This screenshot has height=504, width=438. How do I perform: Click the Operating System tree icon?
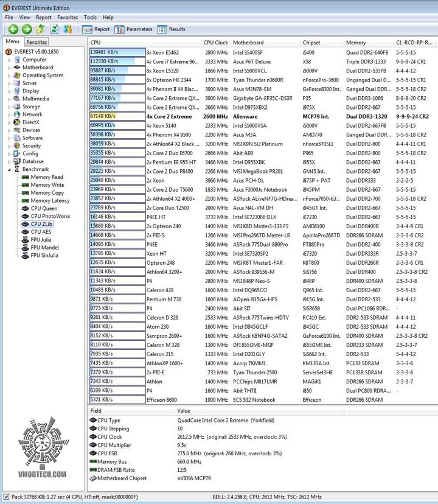[x=17, y=75]
